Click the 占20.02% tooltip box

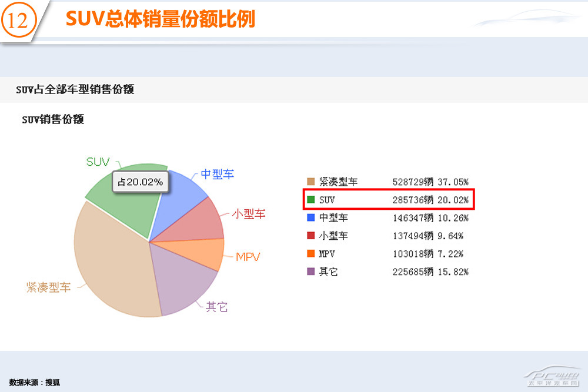pyautogui.click(x=141, y=182)
